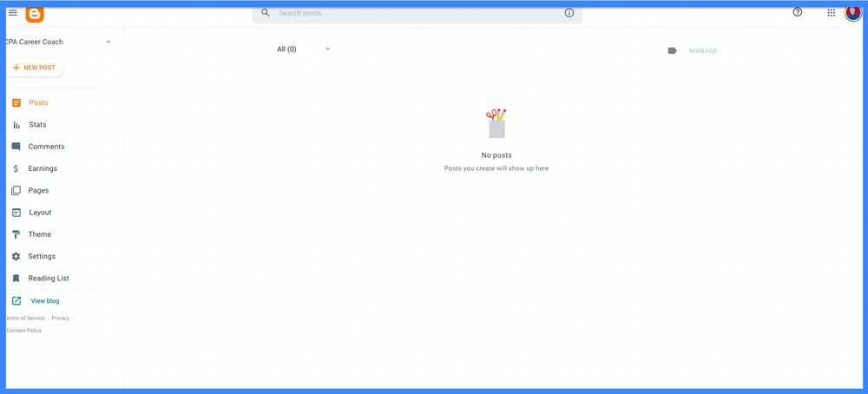Open the Help question mark icon
868x394 pixels.
(798, 12)
